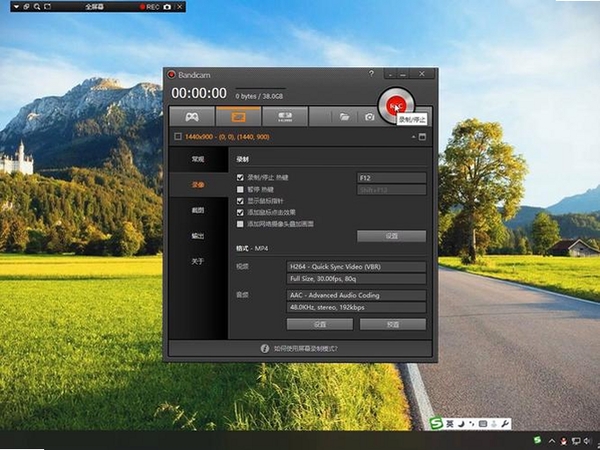The width and height of the screenshot is (600, 450).
Task: Select the game recording mode gamepad icon
Action: tap(192, 117)
